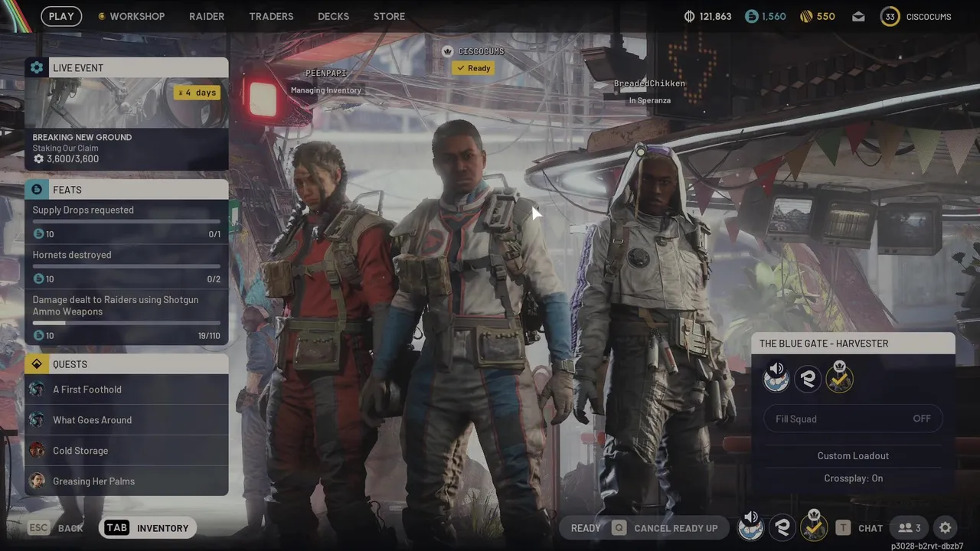Click middle emblem icon in Blue Gate panel
Viewport: 980px width, 551px height.
808,379
